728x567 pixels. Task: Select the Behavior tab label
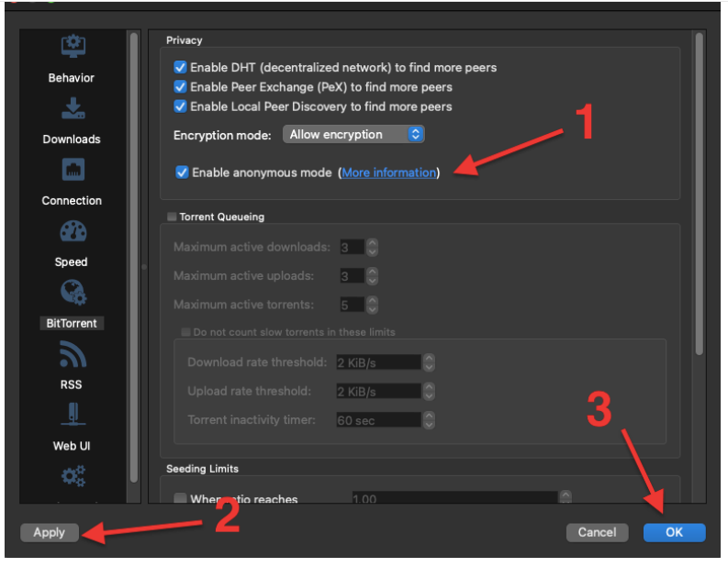click(x=71, y=78)
